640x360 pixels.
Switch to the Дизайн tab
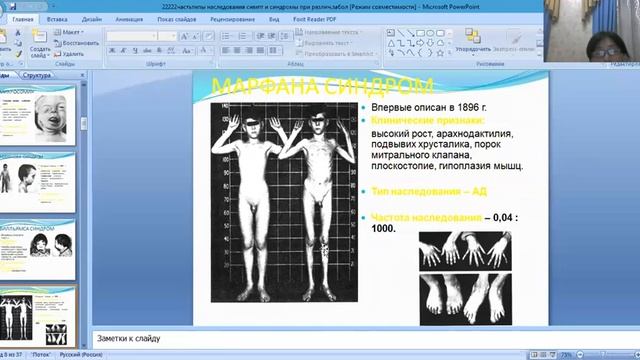pyautogui.click(x=91, y=19)
